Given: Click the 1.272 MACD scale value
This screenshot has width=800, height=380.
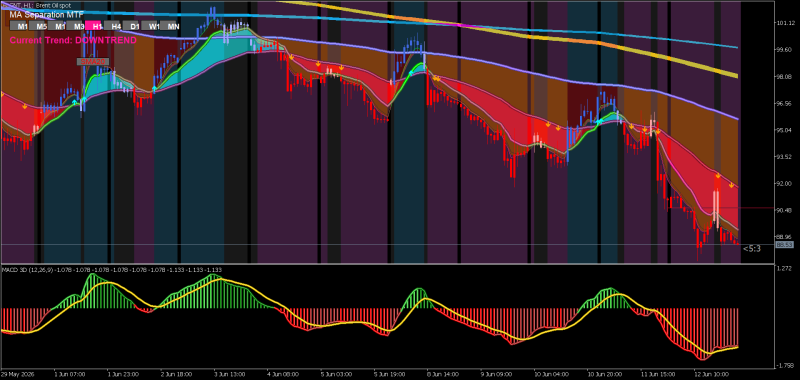Looking at the screenshot, I should point(786,269).
